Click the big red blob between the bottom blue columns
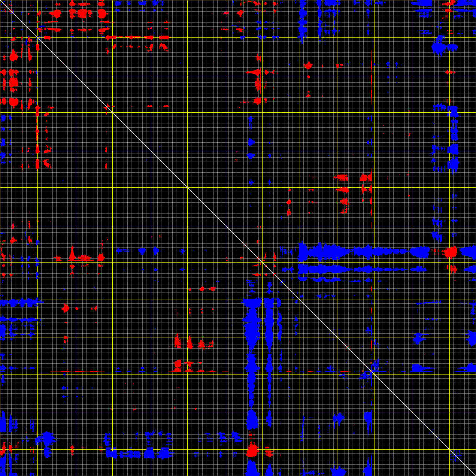Viewport: 476px width, 476px height. [x=253, y=450]
